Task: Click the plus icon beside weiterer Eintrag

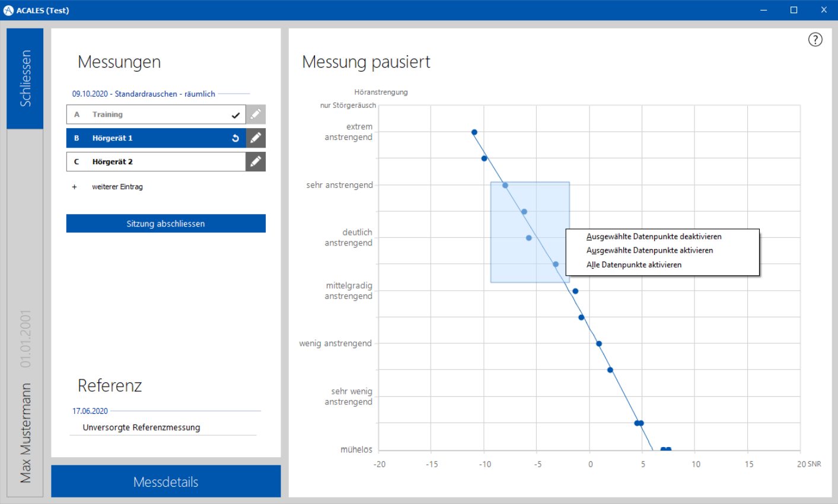Action: [x=75, y=187]
